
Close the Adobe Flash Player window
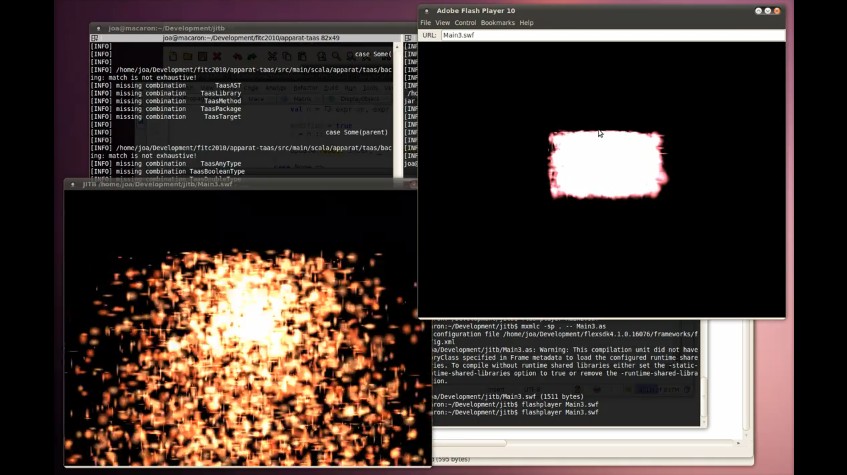(777, 11)
